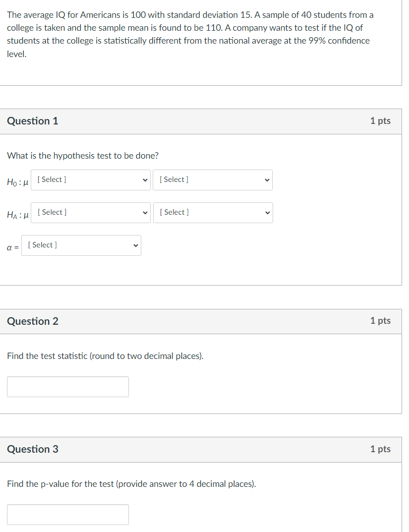Click the 1 pts label of Question 1
The height and width of the screenshot is (532, 409).
(x=380, y=121)
